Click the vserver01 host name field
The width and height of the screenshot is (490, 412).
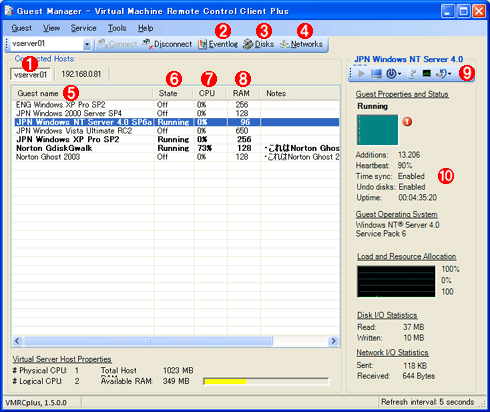[47, 44]
